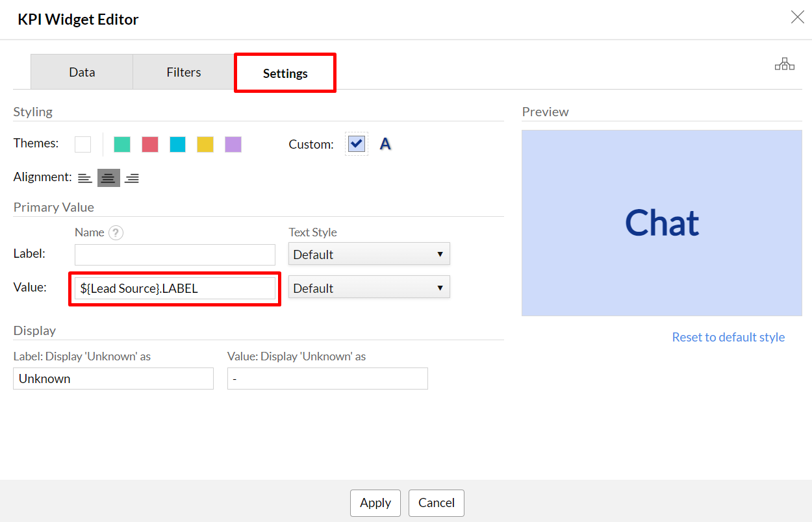Pick the green theme swatch
Image resolution: width=812 pixels, height=522 pixels.
122,144
